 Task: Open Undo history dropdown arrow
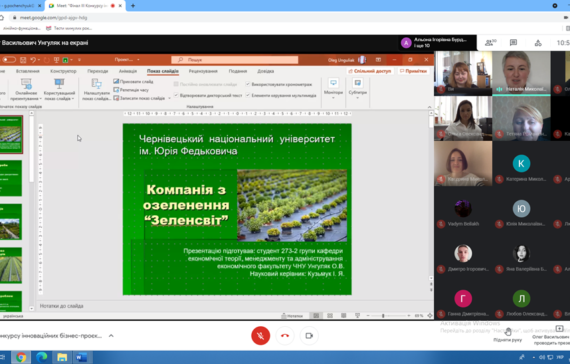[x=39, y=60]
